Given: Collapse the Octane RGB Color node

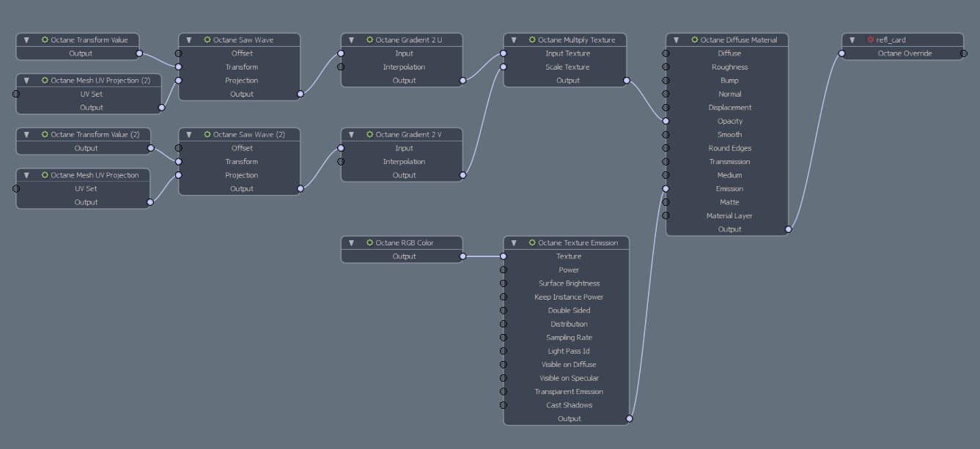Looking at the screenshot, I should [352, 242].
